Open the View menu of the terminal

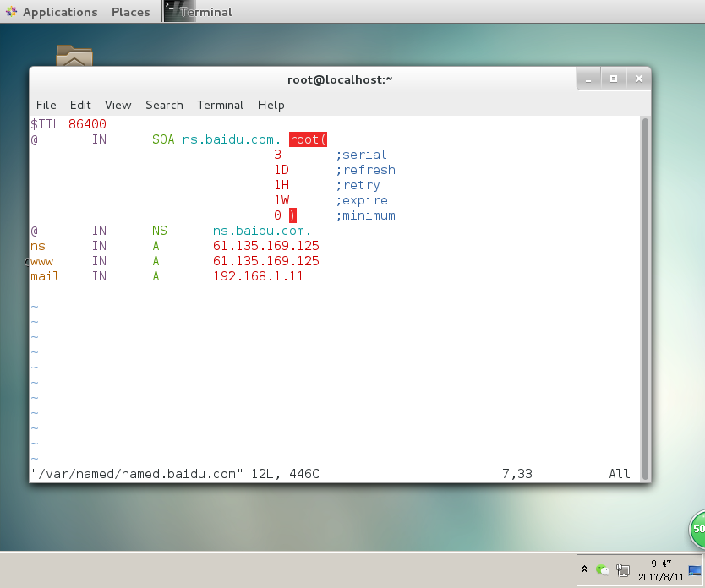[x=117, y=105]
